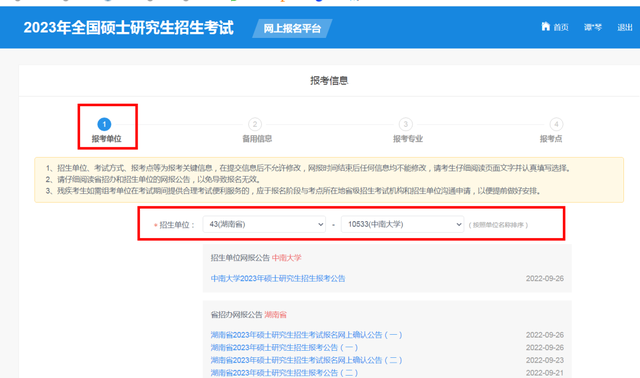Open 湖南省2023年硕士研究生招生报考公告（一） link

284,347
